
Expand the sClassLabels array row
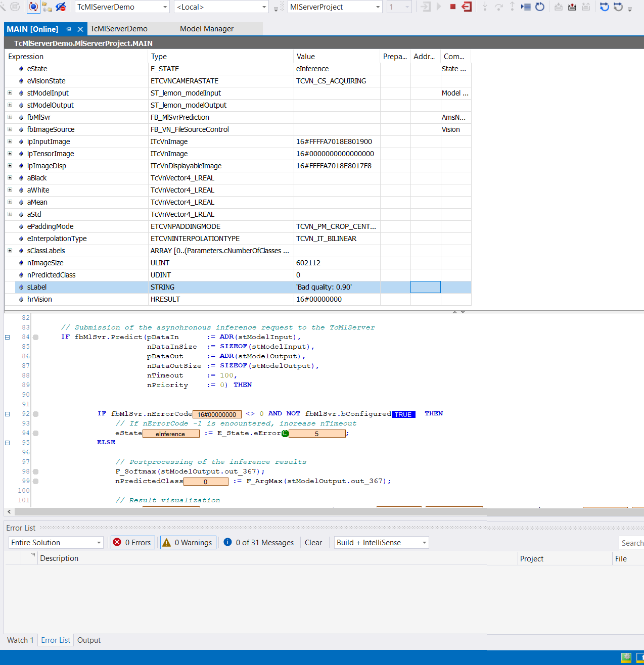(x=10, y=251)
